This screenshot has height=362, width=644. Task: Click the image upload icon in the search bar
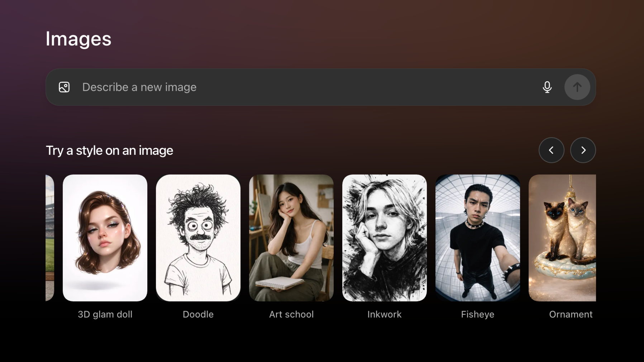65,87
